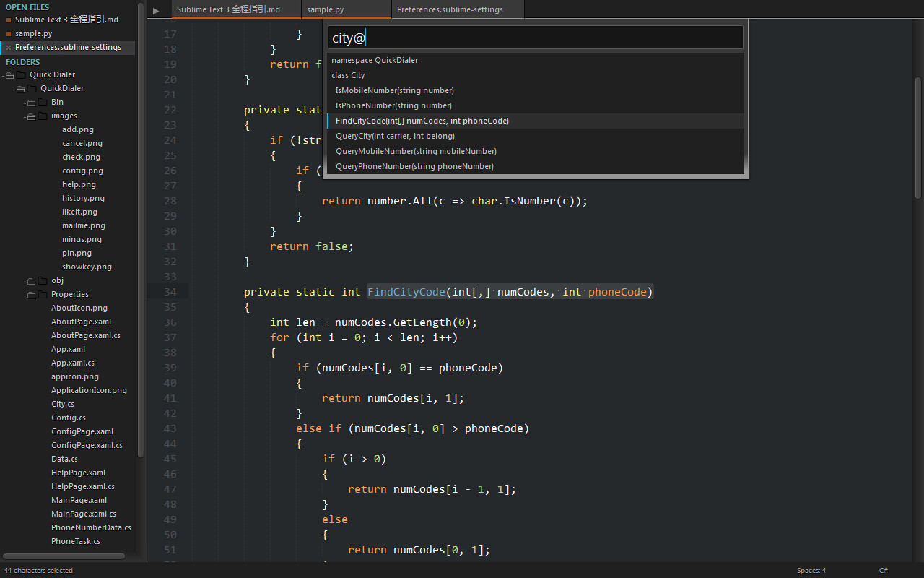Open City.cs from the folder tree

[62, 404]
